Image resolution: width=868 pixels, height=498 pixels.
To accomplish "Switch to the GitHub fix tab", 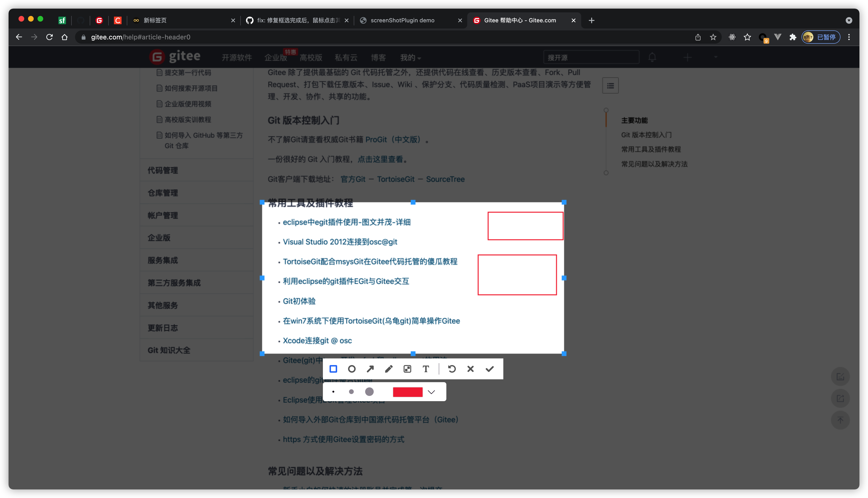I will click(x=297, y=20).
